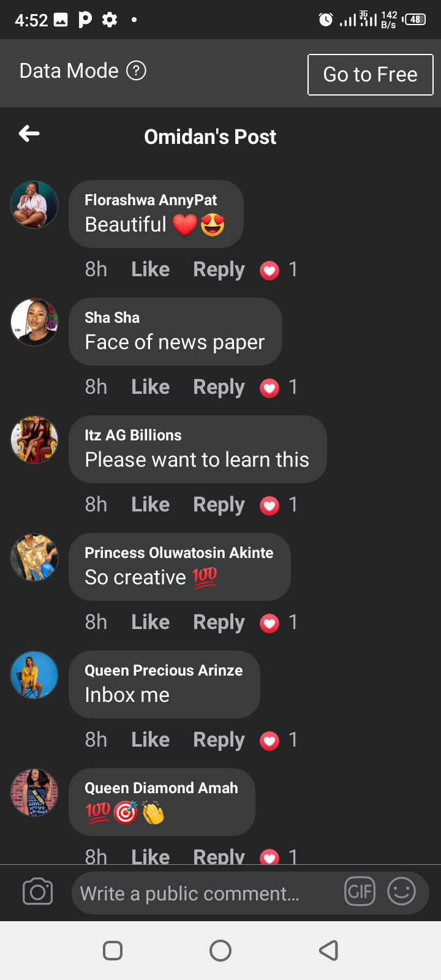Click the Go to Free button

(x=371, y=75)
